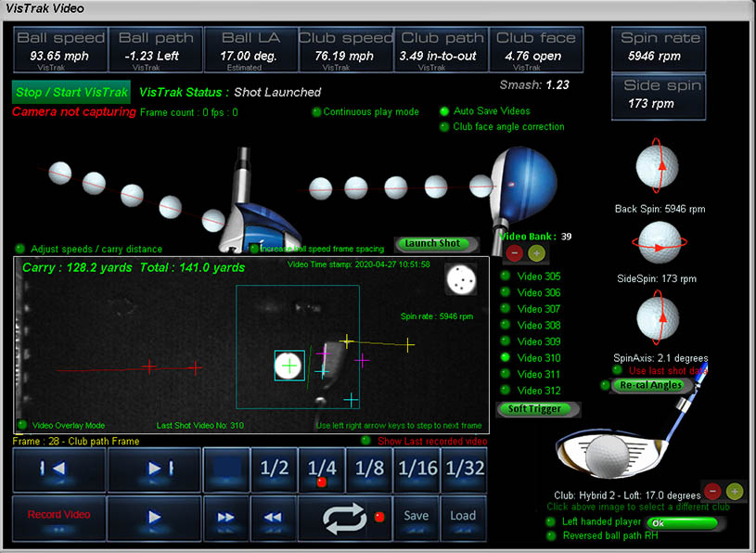Click the rewind double arrow button
This screenshot has height=553, width=756.
point(274,518)
